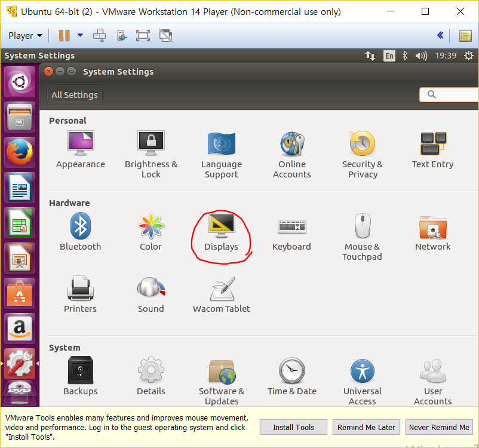Open the Player dropdown menu
This screenshot has width=479, height=448.
click(25, 36)
